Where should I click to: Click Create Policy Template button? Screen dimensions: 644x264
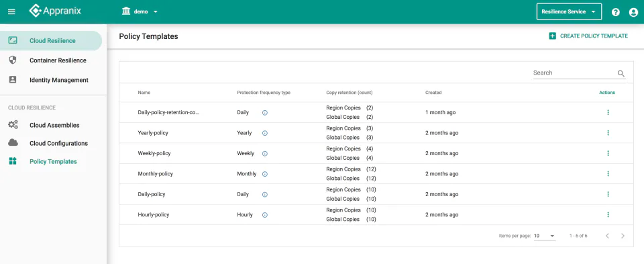588,36
